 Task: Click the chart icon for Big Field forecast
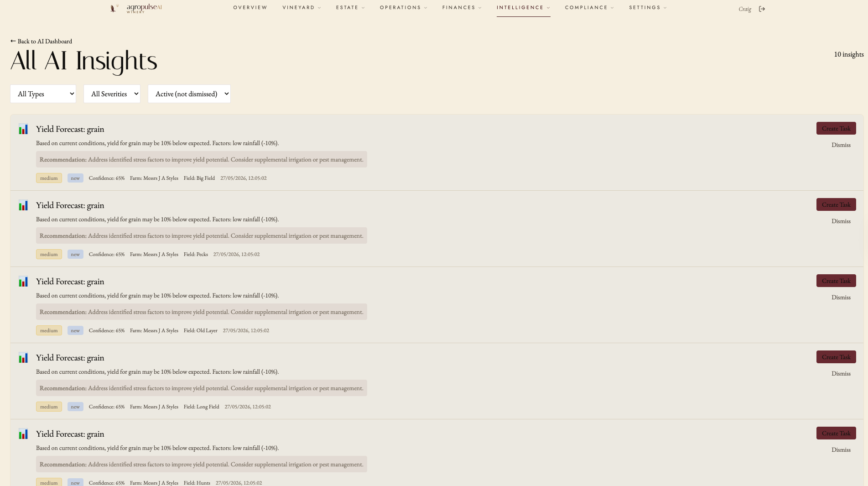click(x=23, y=129)
